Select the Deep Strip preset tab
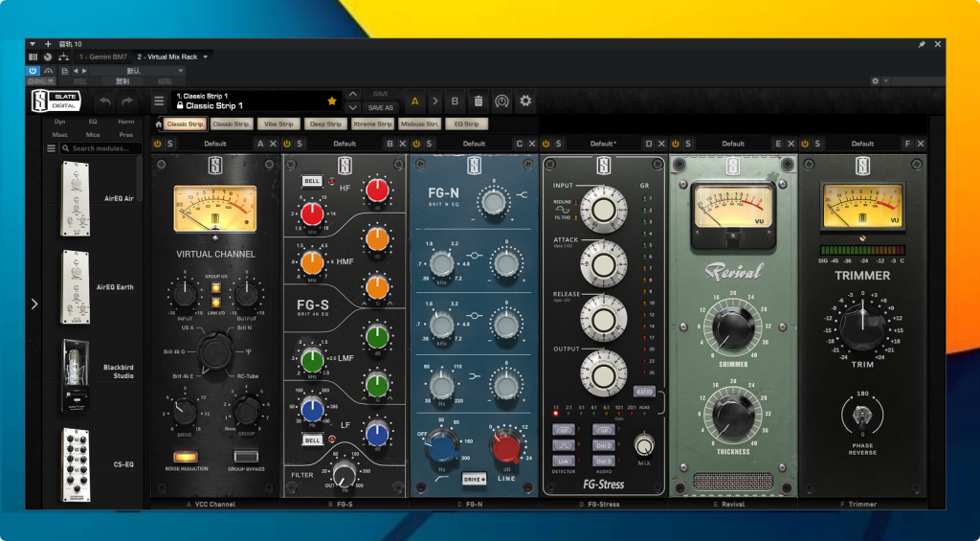This screenshot has height=541, width=980. pyautogui.click(x=325, y=124)
